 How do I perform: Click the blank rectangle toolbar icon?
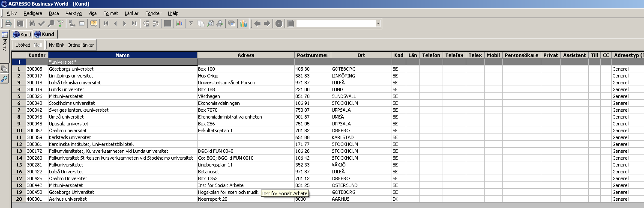[x=81, y=23]
